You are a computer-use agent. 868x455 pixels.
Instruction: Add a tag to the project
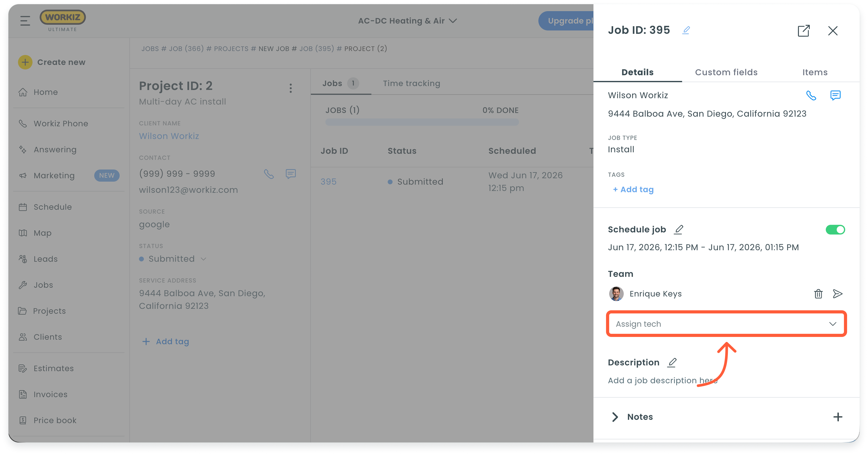pos(165,341)
